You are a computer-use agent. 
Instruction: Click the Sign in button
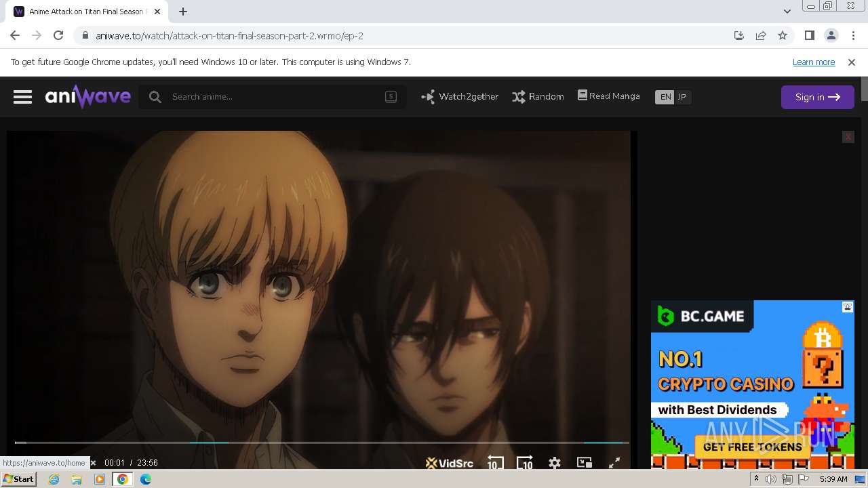click(817, 97)
